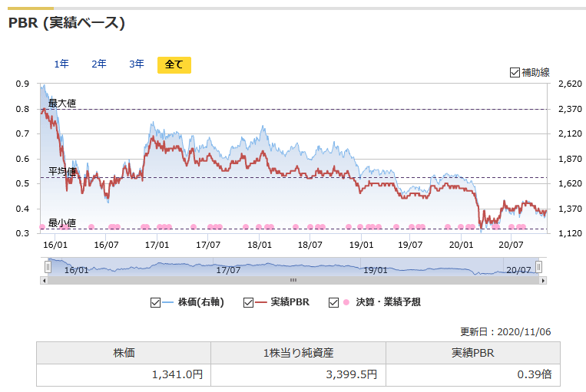Click the pink 決算・業績予想 legend dot
Screen dimensions: 586x392
(x=346, y=302)
